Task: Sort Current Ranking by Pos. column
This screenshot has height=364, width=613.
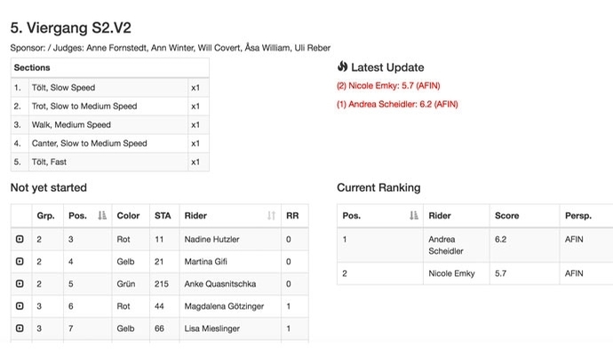Action: [414, 216]
